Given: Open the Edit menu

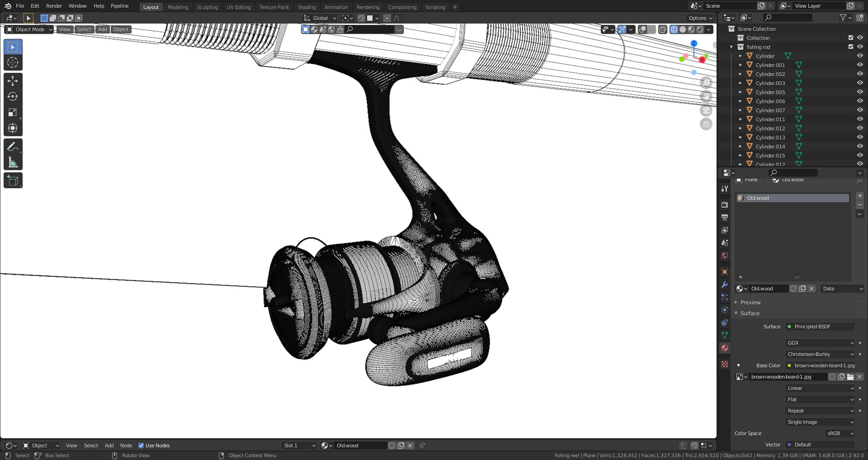Looking at the screenshot, I should point(34,6).
